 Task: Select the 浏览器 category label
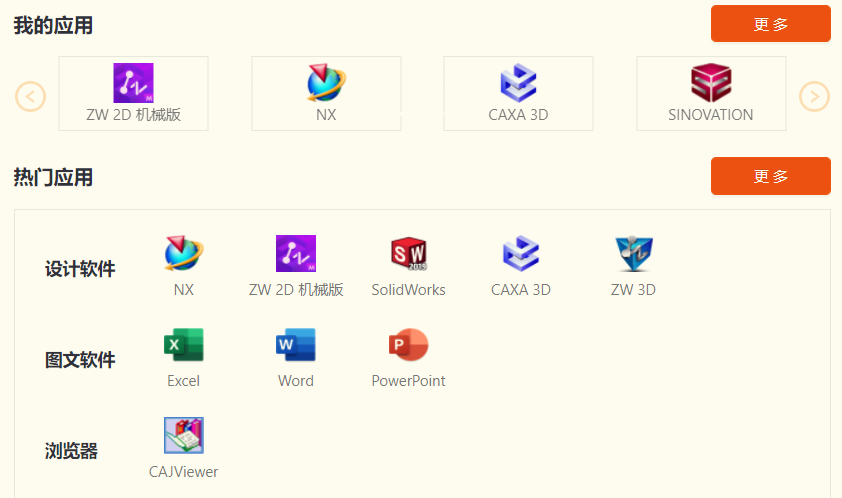[x=71, y=451]
